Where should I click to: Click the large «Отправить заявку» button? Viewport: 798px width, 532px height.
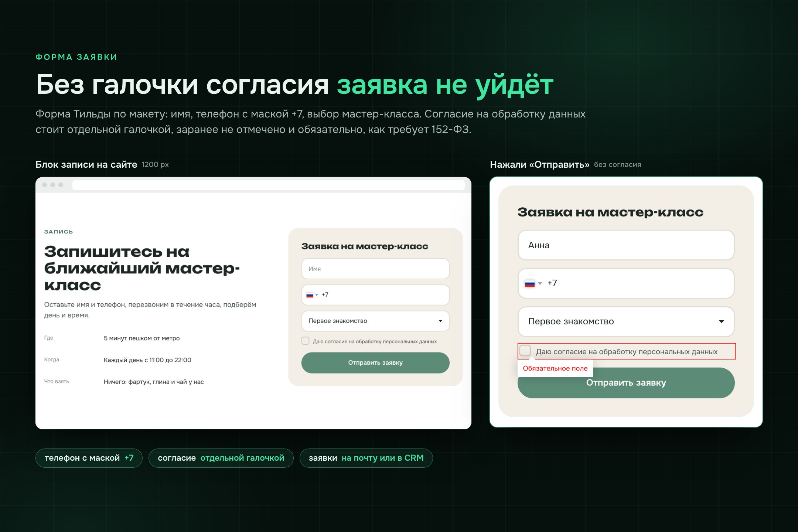pos(626,383)
